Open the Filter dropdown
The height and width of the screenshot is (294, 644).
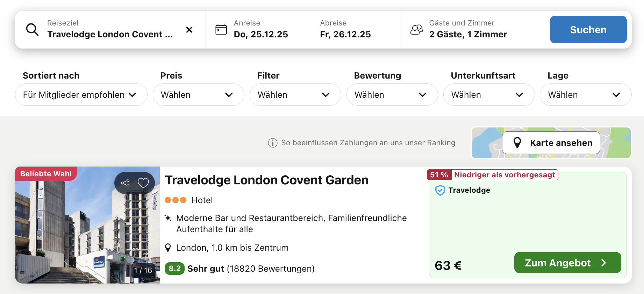(295, 95)
